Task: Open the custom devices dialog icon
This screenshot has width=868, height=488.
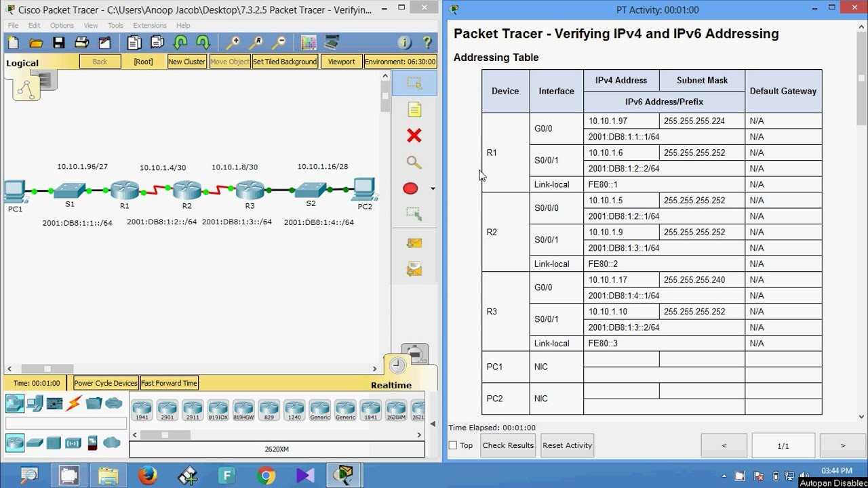Action: 332,43
